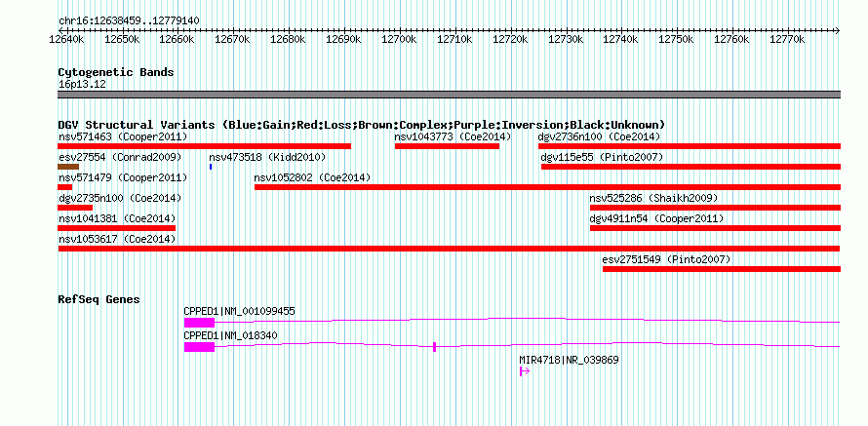Select the esv27554 (Conrad2009) label
This screenshot has width=868, height=426.
click(x=120, y=157)
